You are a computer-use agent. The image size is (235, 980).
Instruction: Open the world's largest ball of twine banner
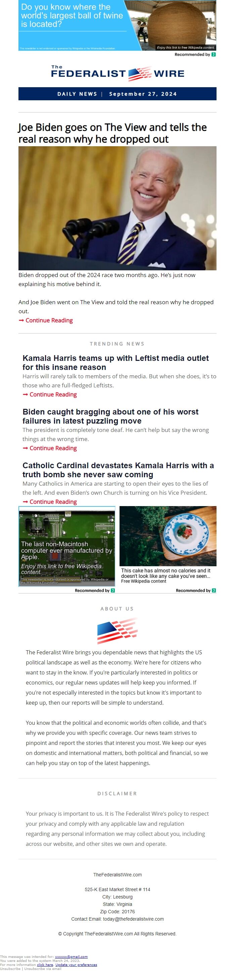pyautogui.click(x=117, y=25)
